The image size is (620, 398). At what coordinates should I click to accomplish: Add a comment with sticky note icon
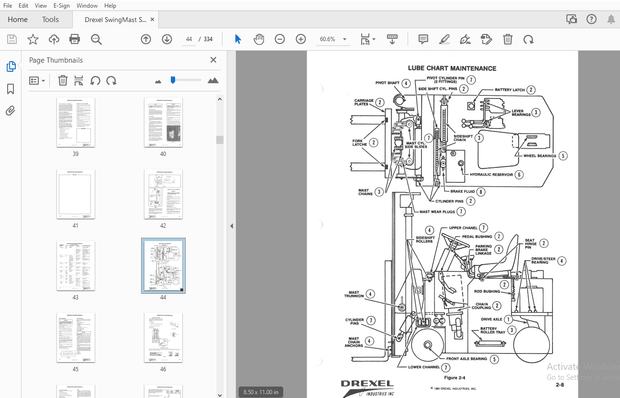coord(423,39)
